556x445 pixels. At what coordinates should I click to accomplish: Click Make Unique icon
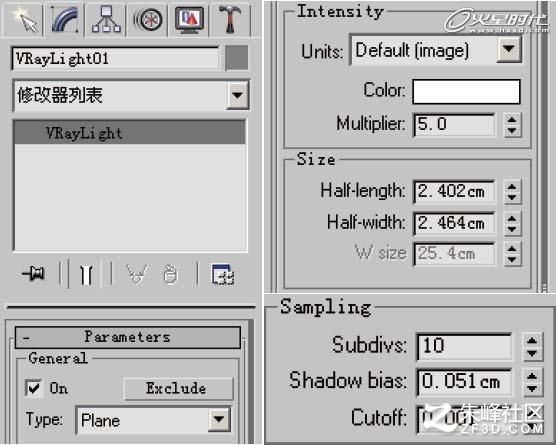pyautogui.click(x=137, y=274)
